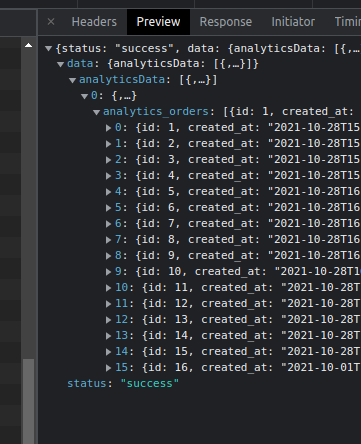Open the Initiator tab
The image size is (361, 444).
pyautogui.click(x=293, y=22)
